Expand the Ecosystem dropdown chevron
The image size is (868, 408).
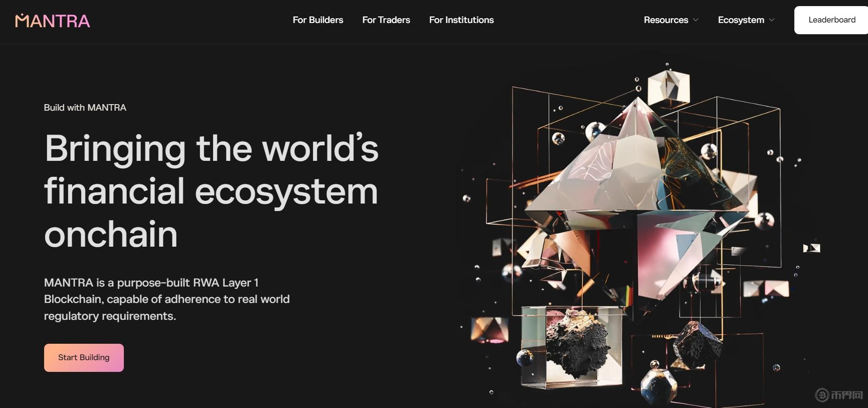(x=772, y=20)
